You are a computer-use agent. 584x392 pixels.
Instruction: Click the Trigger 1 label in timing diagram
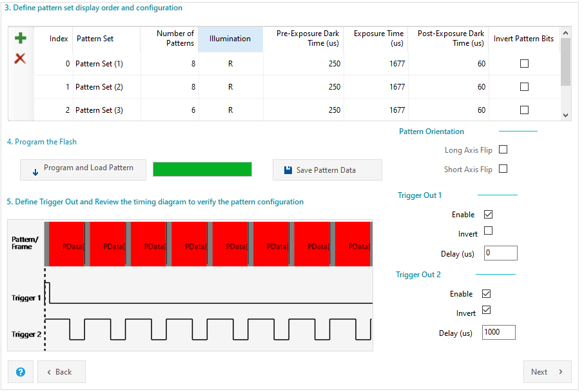pyautogui.click(x=26, y=298)
